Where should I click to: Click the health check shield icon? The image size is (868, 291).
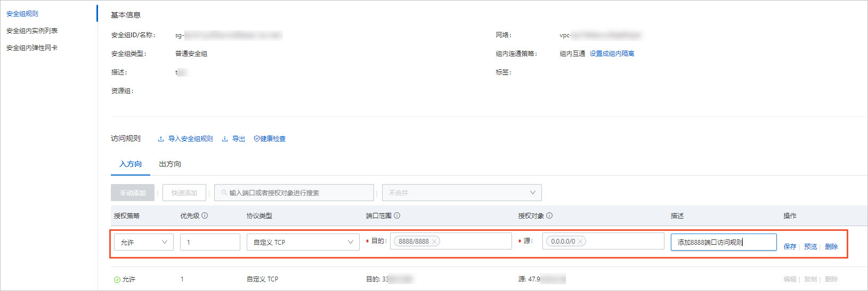point(257,138)
